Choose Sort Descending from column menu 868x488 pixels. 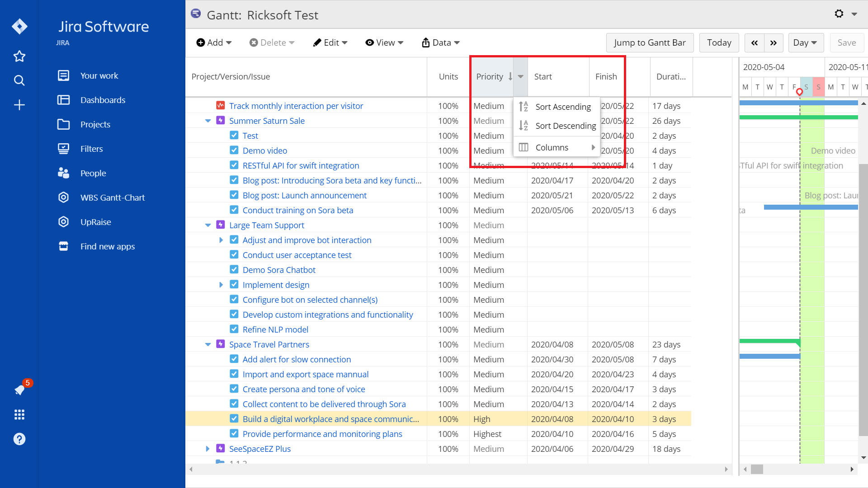tap(557, 126)
